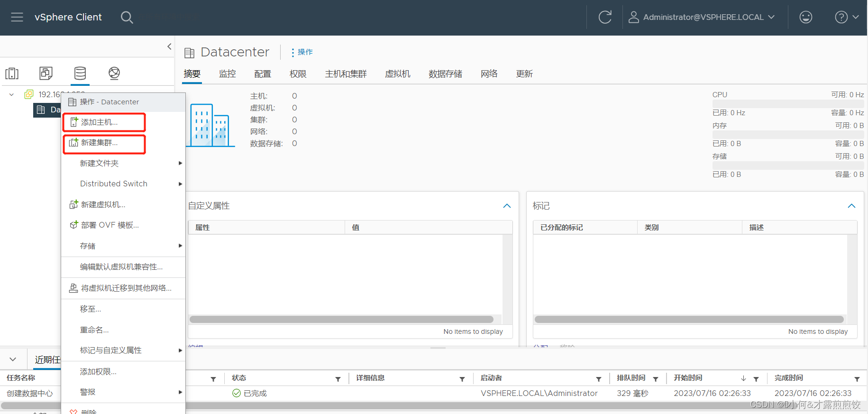Click the refresh icon in header
This screenshot has width=868, height=414.
(605, 17)
